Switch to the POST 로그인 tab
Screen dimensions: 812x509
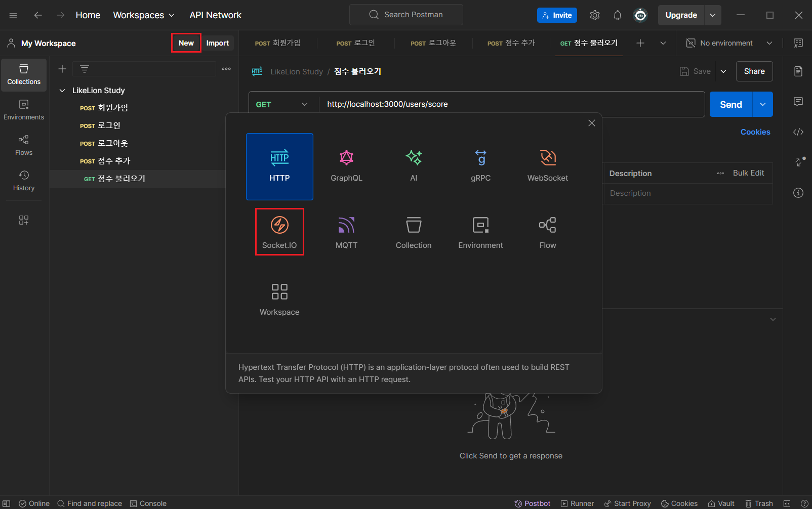point(356,43)
